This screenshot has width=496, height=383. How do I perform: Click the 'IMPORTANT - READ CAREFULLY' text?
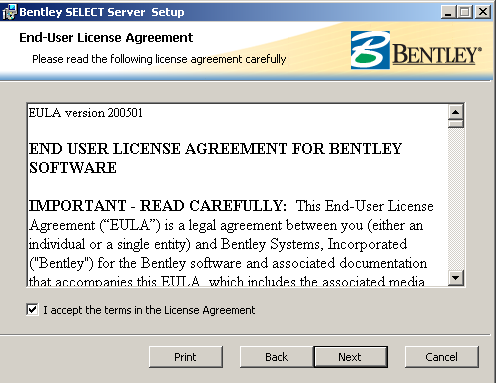click(158, 206)
